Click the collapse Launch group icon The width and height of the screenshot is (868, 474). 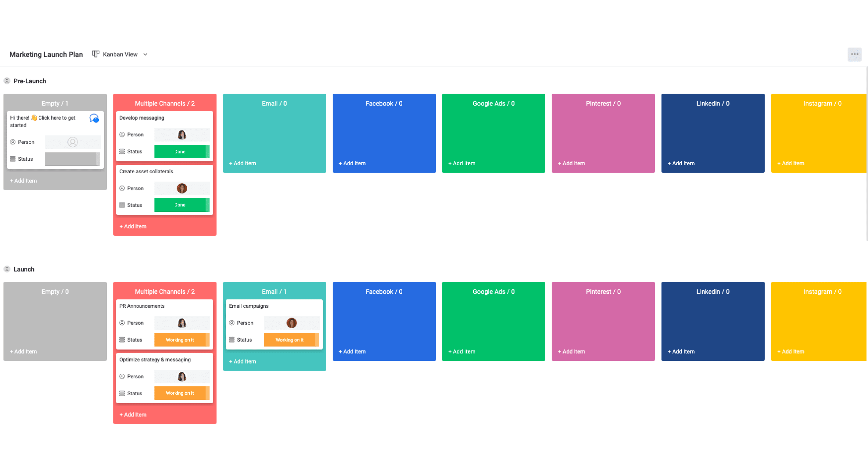[x=8, y=269]
